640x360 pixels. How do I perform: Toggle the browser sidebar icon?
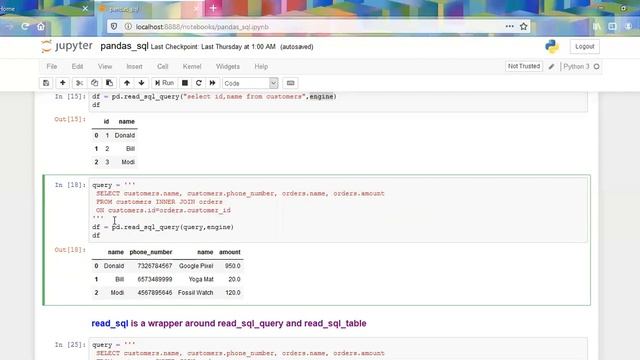pyautogui.click(x=612, y=27)
